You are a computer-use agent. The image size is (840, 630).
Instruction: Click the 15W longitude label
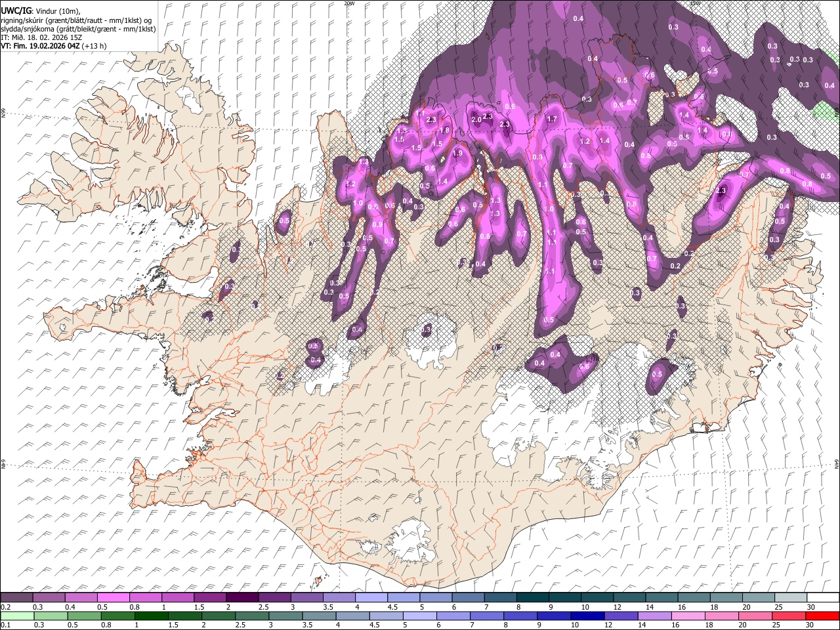tap(694, 3)
